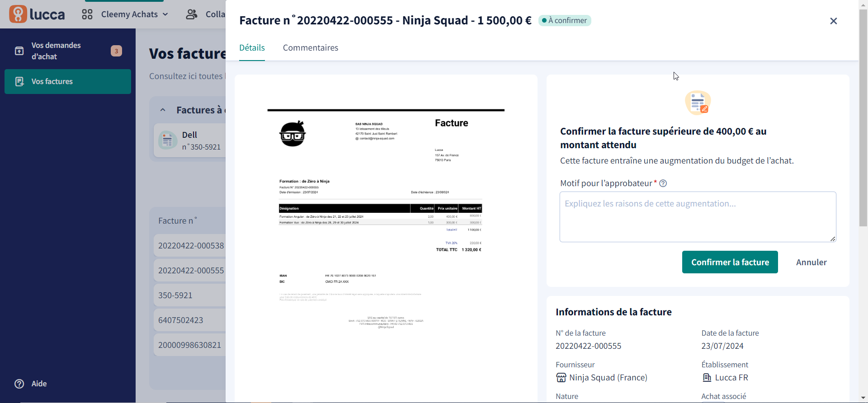Close the invoice detail panel
Viewport: 868px width, 403px height.
834,21
